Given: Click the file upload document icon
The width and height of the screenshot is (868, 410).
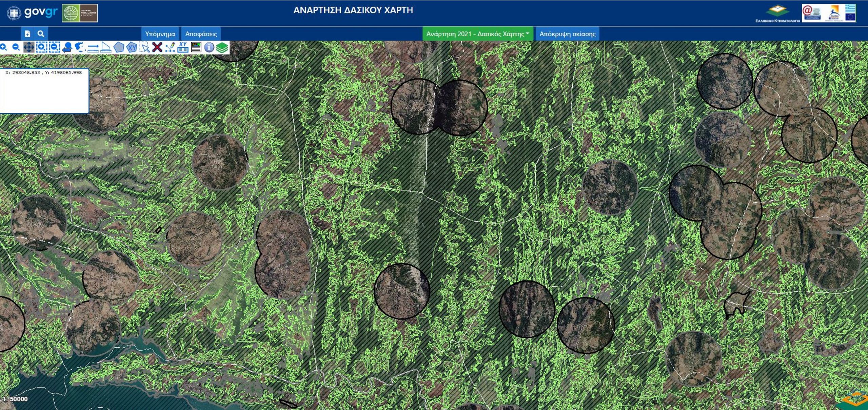Looking at the screenshot, I should point(27,34).
